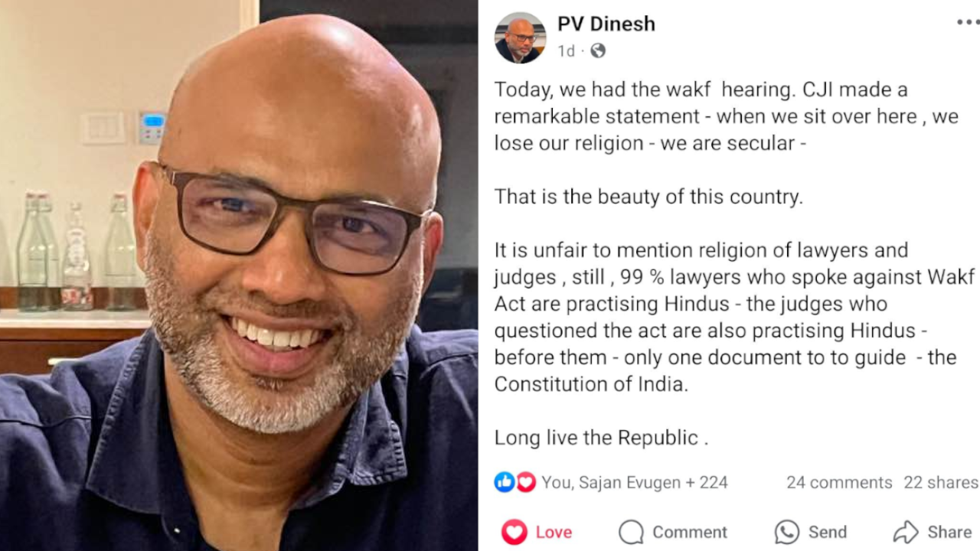The width and height of the screenshot is (980, 551).
Task: Click the Love button label
Action: pyautogui.click(x=554, y=532)
